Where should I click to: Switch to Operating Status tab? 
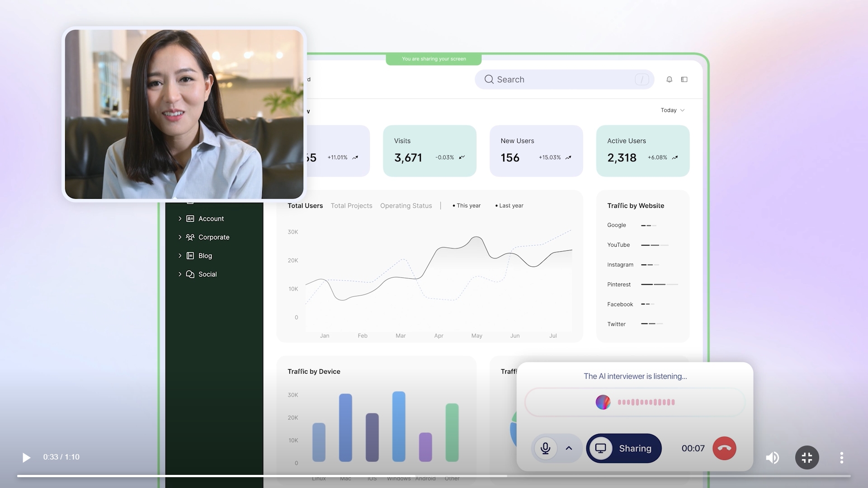pos(406,206)
